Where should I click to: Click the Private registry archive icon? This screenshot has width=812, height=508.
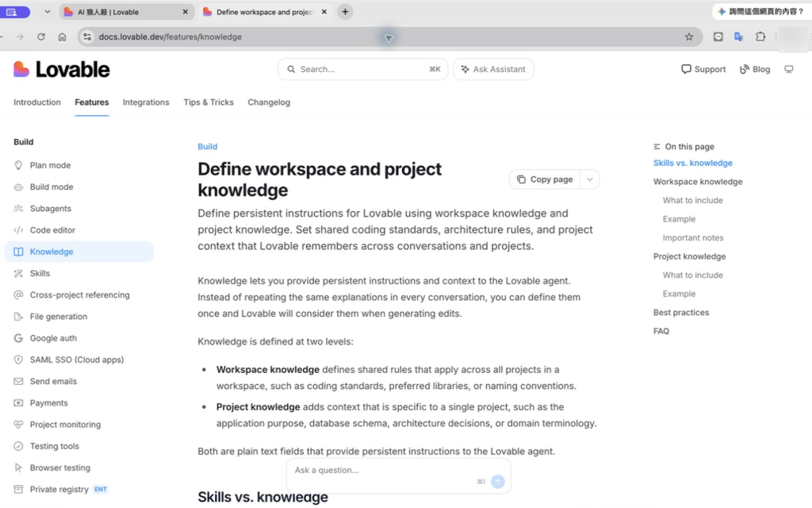click(19, 489)
